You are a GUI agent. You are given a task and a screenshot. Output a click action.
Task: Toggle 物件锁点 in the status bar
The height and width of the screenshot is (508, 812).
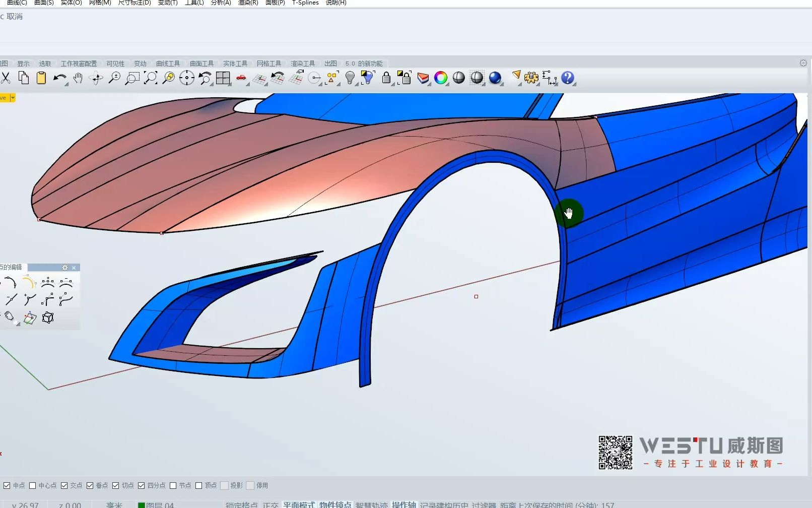(335, 504)
